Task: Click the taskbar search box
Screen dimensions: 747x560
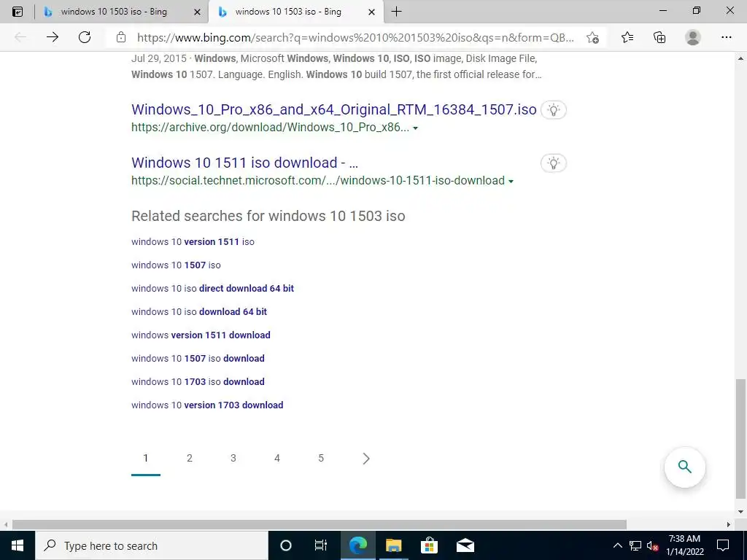Action: [x=152, y=545]
